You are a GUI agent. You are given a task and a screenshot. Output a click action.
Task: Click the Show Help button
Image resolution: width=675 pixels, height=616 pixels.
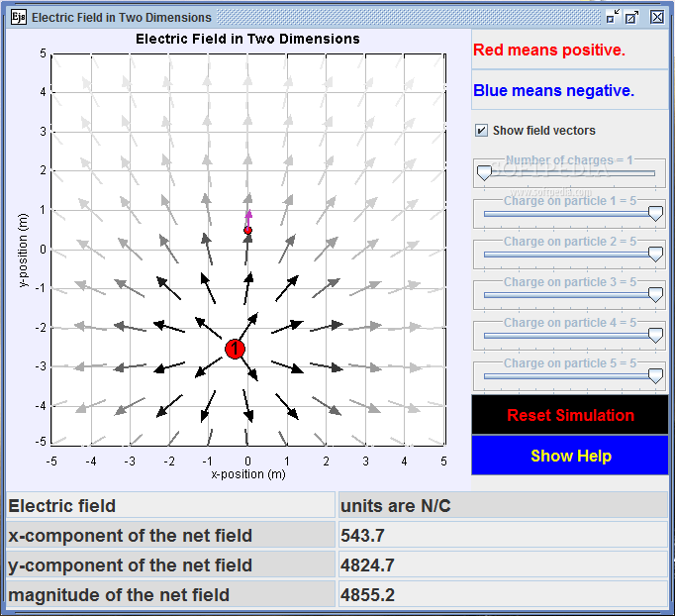570,456
